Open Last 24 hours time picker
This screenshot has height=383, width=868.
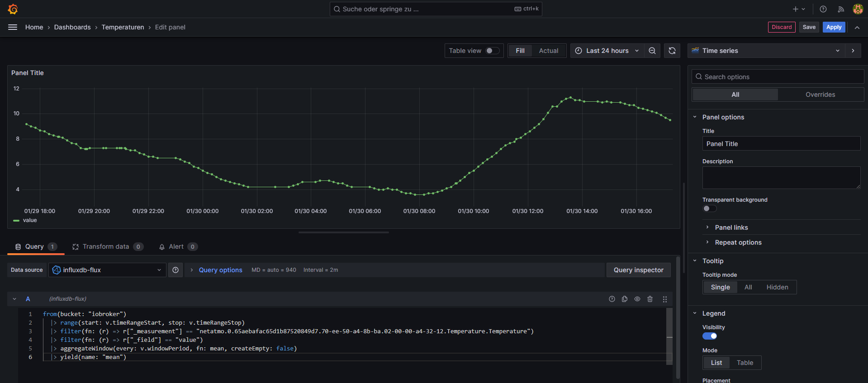pos(607,51)
